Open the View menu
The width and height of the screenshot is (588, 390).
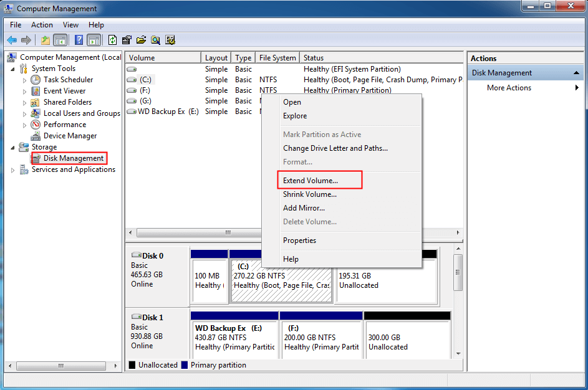click(70, 25)
